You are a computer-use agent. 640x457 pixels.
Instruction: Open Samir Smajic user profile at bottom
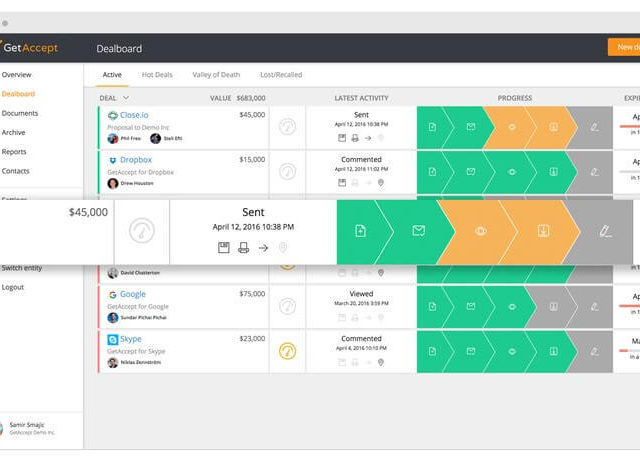click(x=27, y=428)
